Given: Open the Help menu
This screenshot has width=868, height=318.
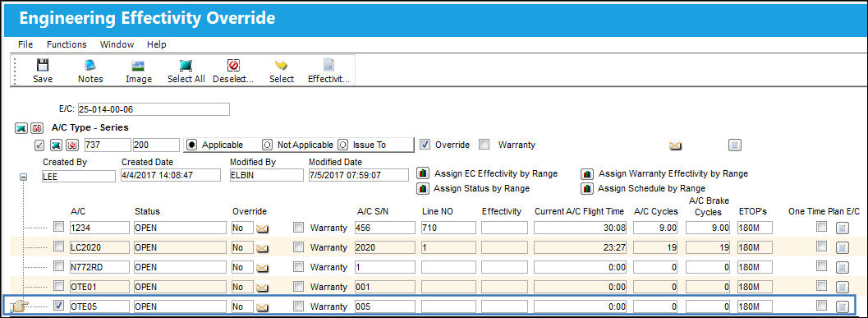Looking at the screenshot, I should click(x=156, y=44).
